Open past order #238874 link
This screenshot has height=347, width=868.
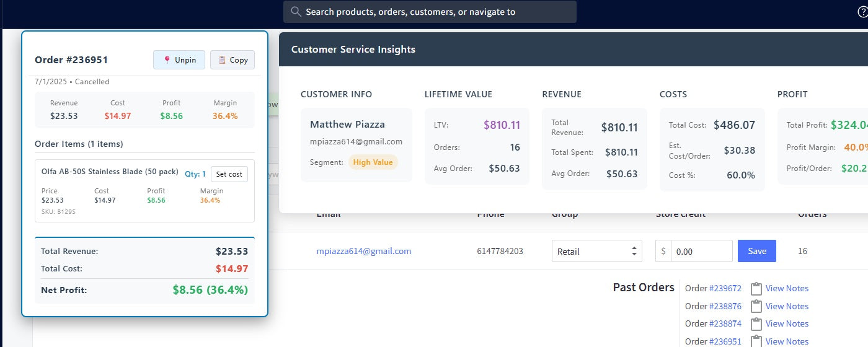(725, 323)
